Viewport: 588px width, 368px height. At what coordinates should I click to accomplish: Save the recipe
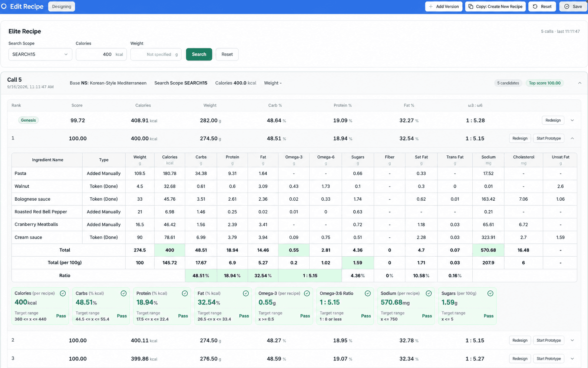[573, 7]
